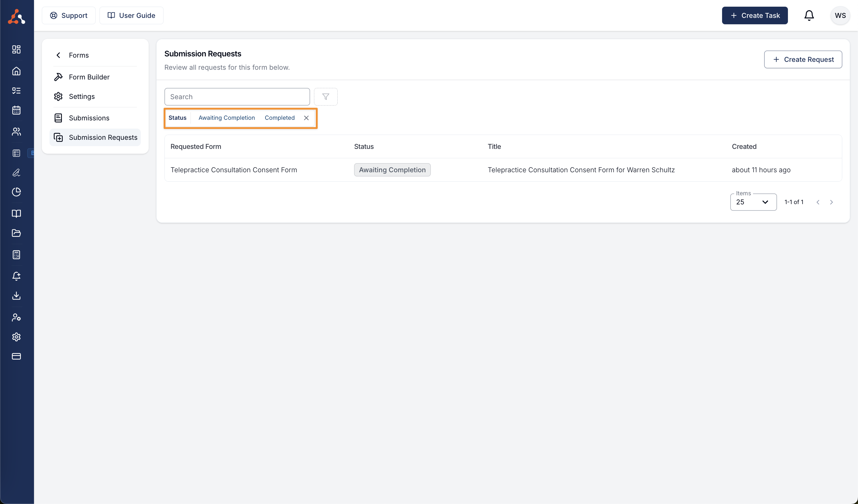Remove the Status filter chip
Viewport: 858px width, 504px height.
point(306,118)
